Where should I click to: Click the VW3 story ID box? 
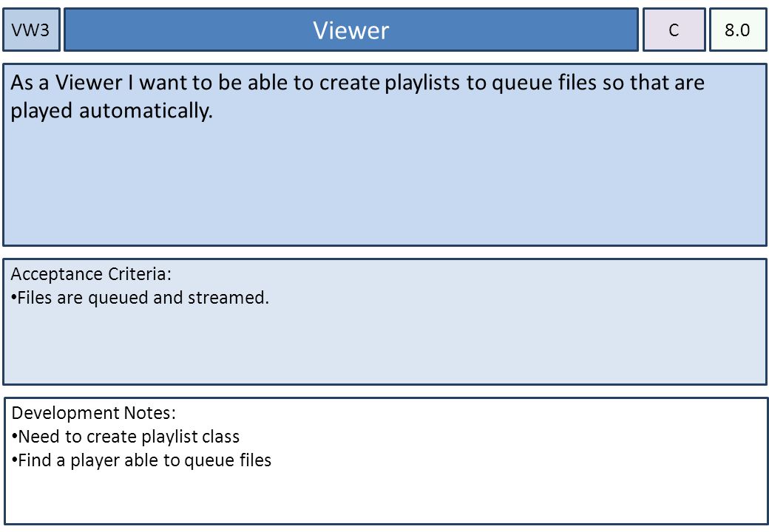coord(31,30)
